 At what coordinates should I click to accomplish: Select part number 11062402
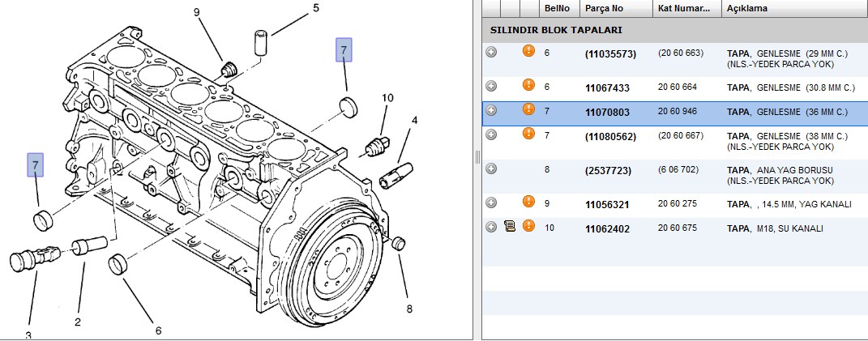(x=607, y=228)
